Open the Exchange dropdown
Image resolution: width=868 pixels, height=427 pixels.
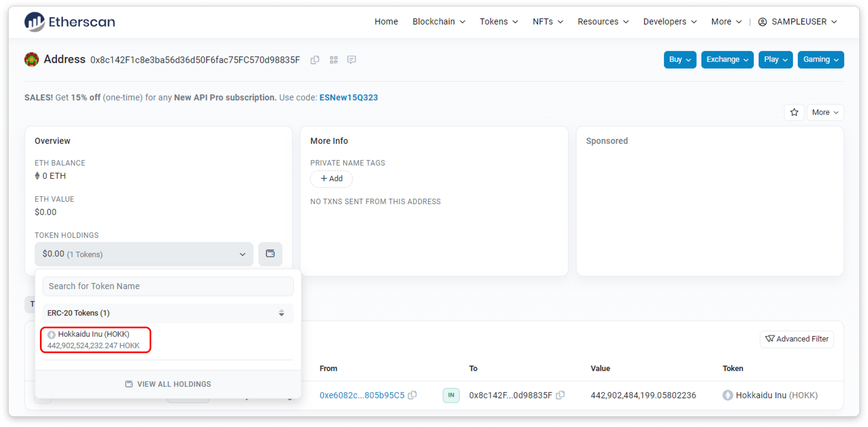[x=727, y=59]
